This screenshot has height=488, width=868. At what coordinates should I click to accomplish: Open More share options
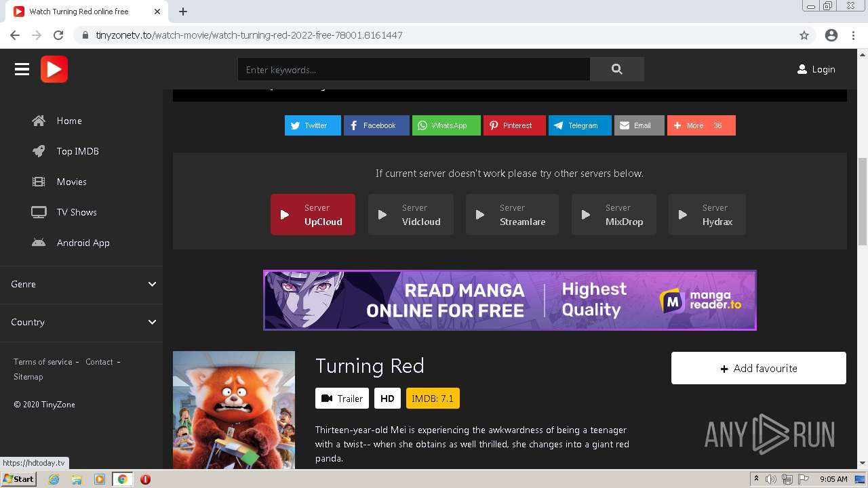[x=701, y=125]
